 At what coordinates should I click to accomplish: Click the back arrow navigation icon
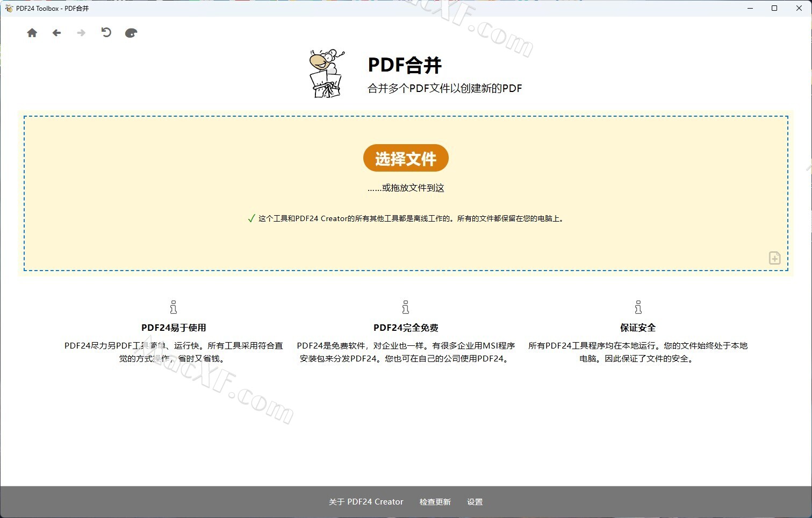[x=56, y=33]
